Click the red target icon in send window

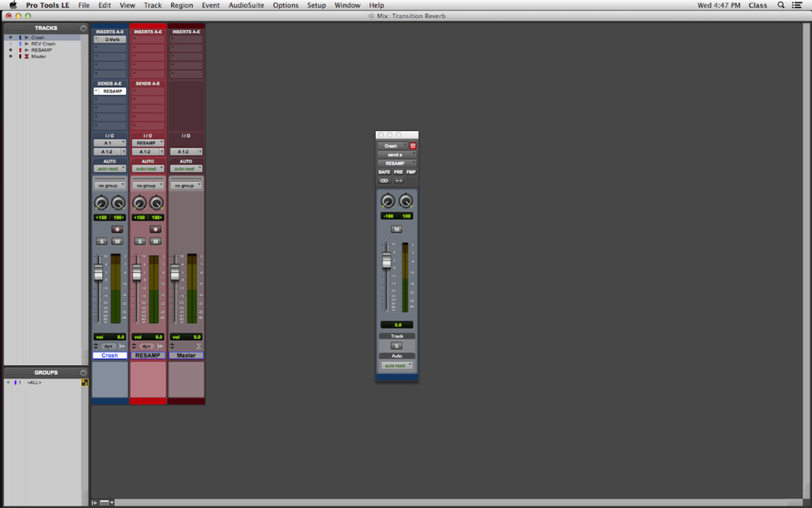click(x=412, y=146)
